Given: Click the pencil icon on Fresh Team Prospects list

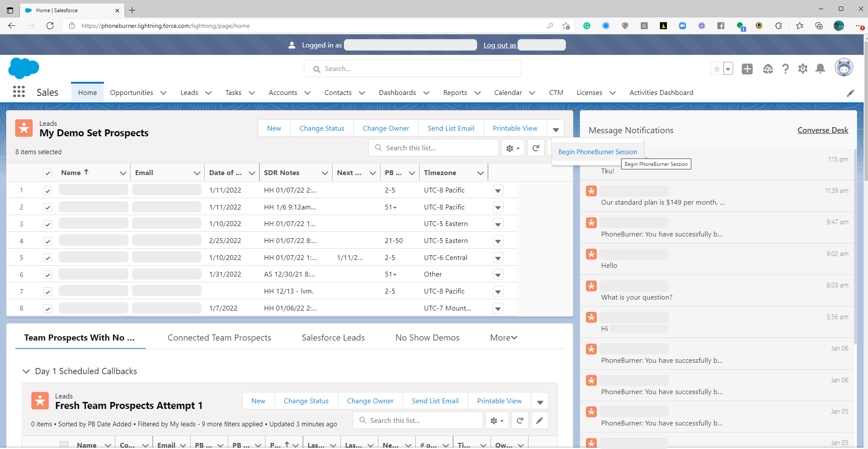Looking at the screenshot, I should (539, 420).
